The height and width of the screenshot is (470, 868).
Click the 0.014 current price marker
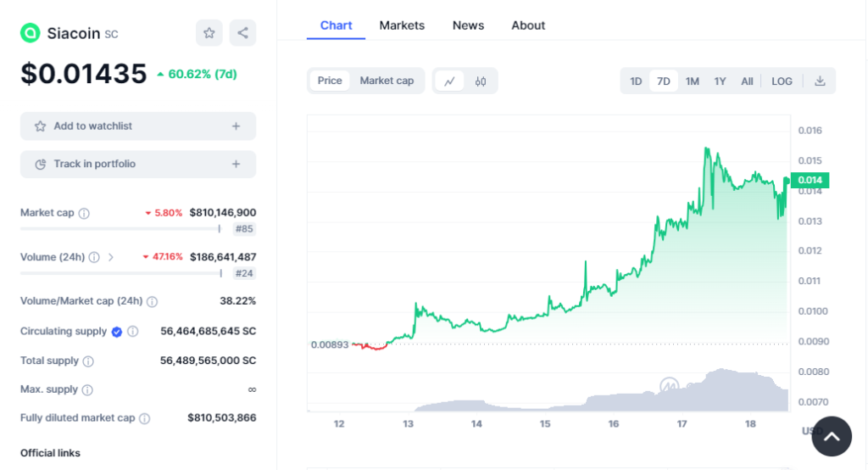[x=810, y=180]
